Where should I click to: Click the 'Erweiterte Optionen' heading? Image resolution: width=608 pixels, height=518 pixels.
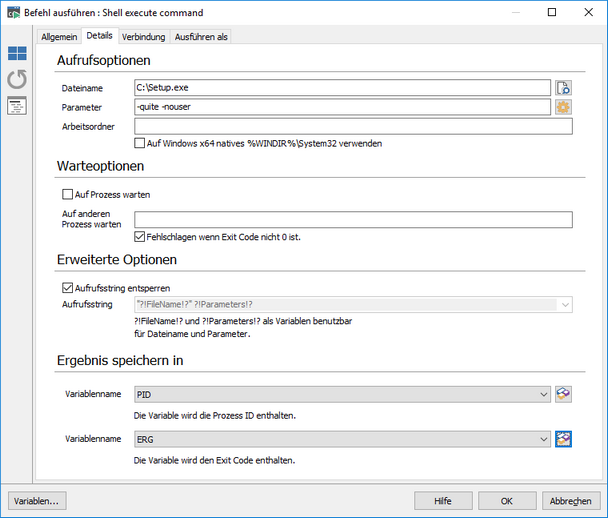point(117,260)
